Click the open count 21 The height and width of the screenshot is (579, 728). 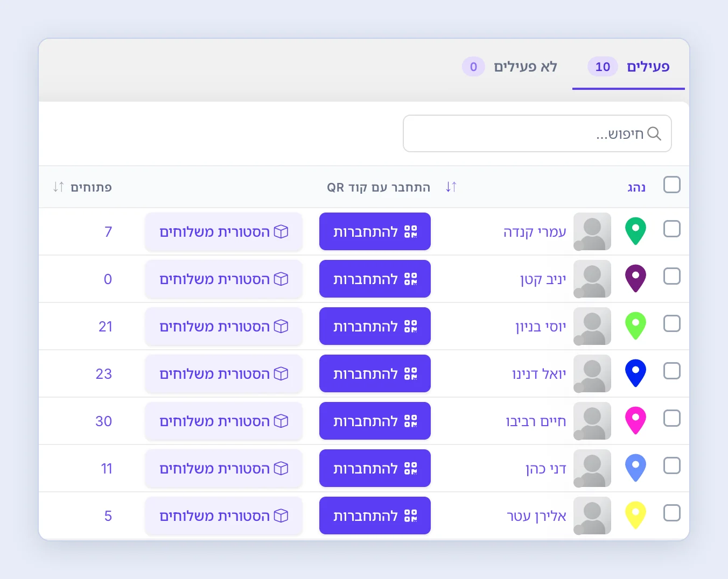106,327
